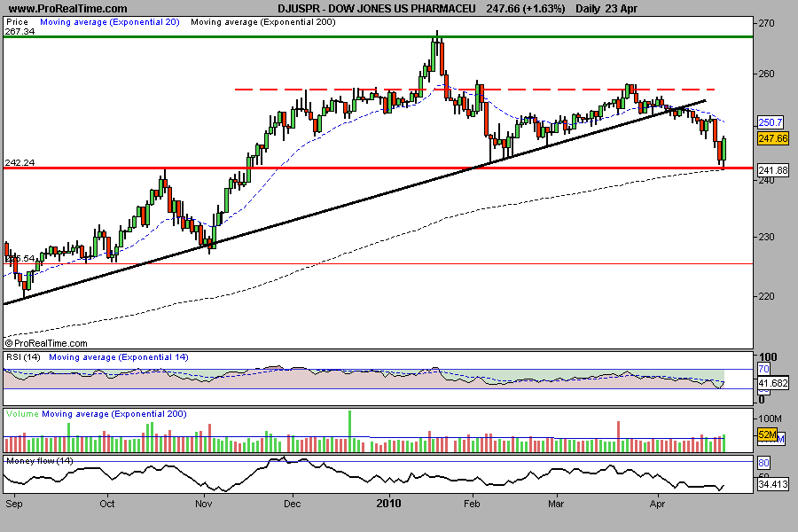The height and width of the screenshot is (532, 798).
Task: Click the Mar label on the time axis
Action: click(x=556, y=504)
